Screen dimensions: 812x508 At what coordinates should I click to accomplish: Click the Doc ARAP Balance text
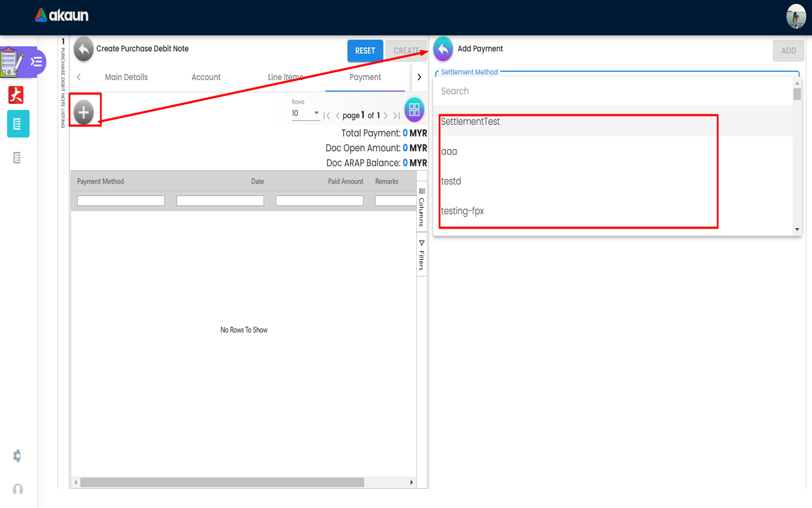click(377, 163)
